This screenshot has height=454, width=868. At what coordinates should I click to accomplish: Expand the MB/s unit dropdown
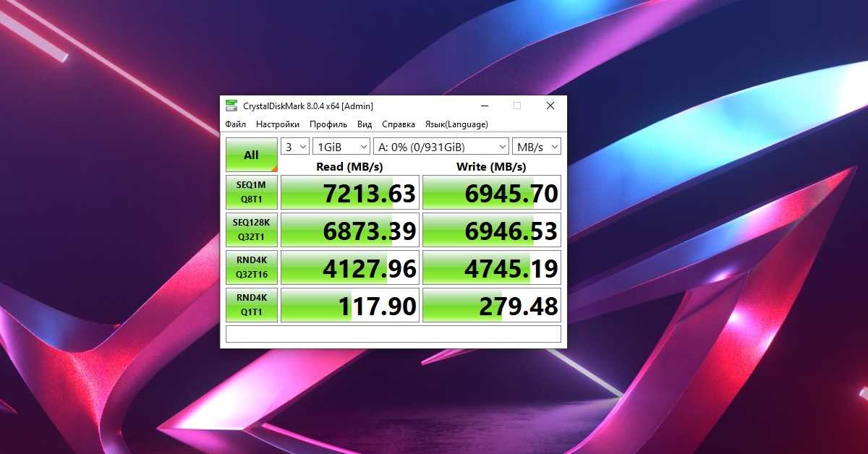click(537, 147)
